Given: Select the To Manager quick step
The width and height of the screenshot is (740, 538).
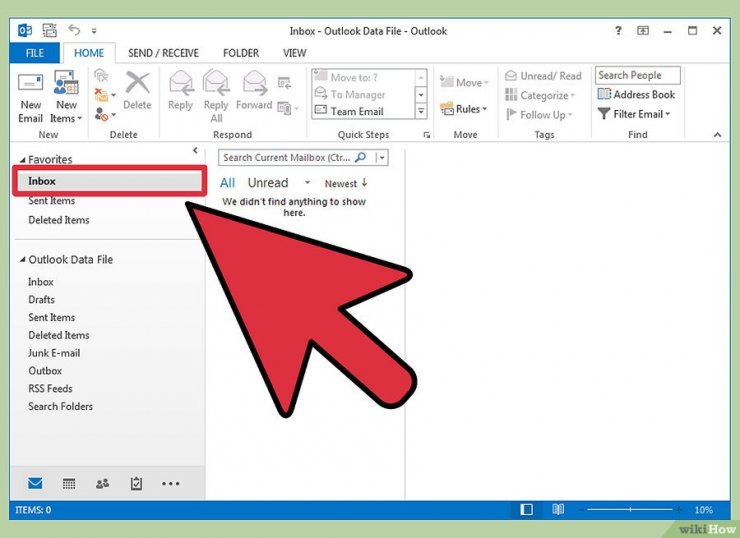Looking at the screenshot, I should [x=362, y=94].
